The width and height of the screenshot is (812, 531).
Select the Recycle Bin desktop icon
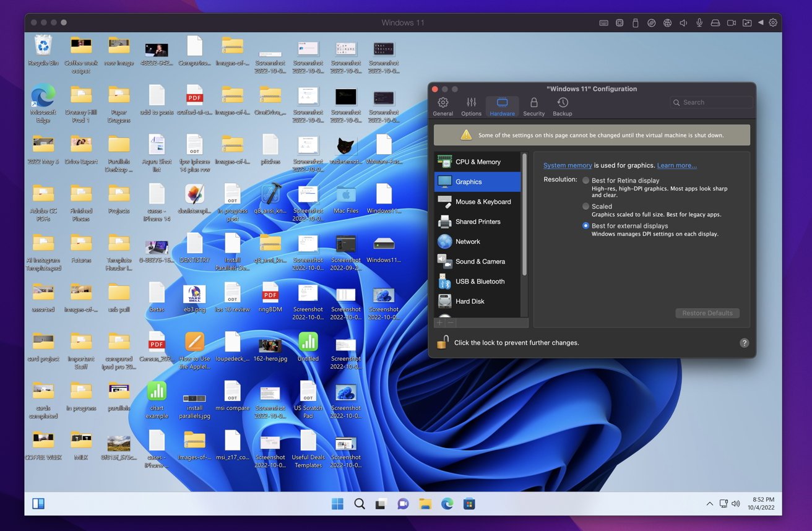pyautogui.click(x=43, y=50)
